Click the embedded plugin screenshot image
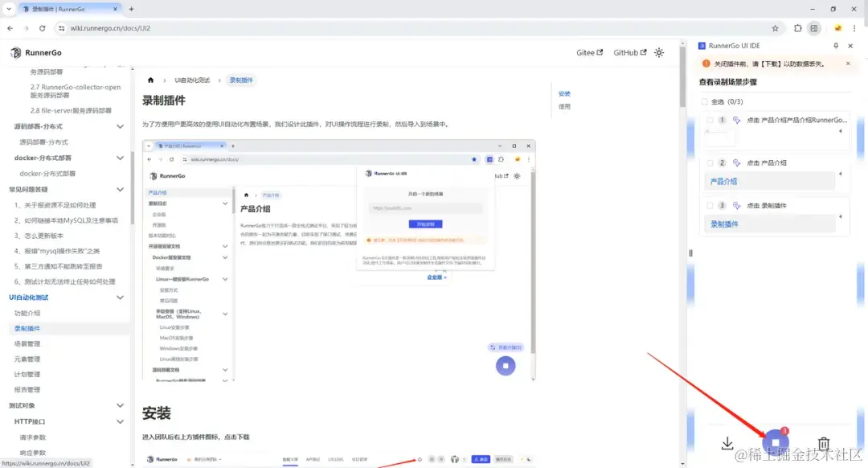 point(339,261)
